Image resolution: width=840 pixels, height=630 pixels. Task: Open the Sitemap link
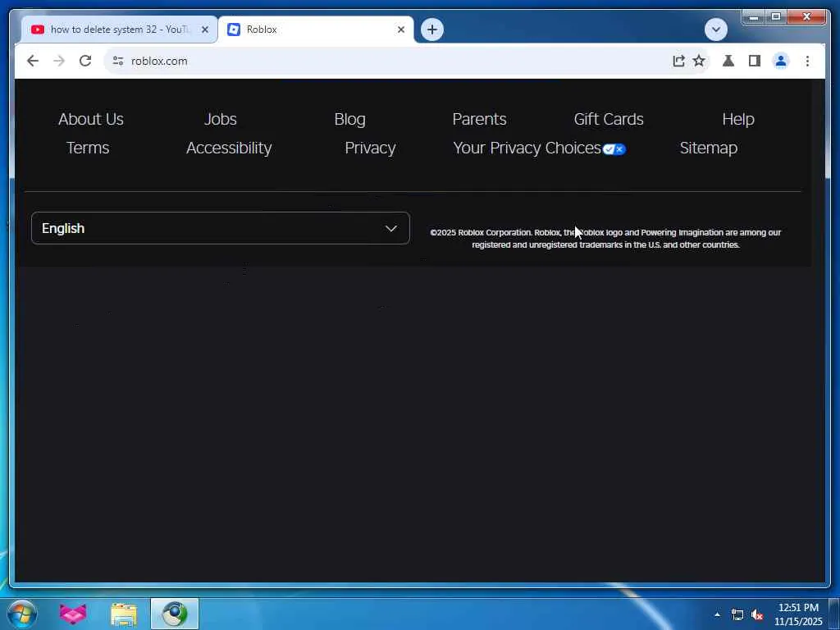point(708,148)
